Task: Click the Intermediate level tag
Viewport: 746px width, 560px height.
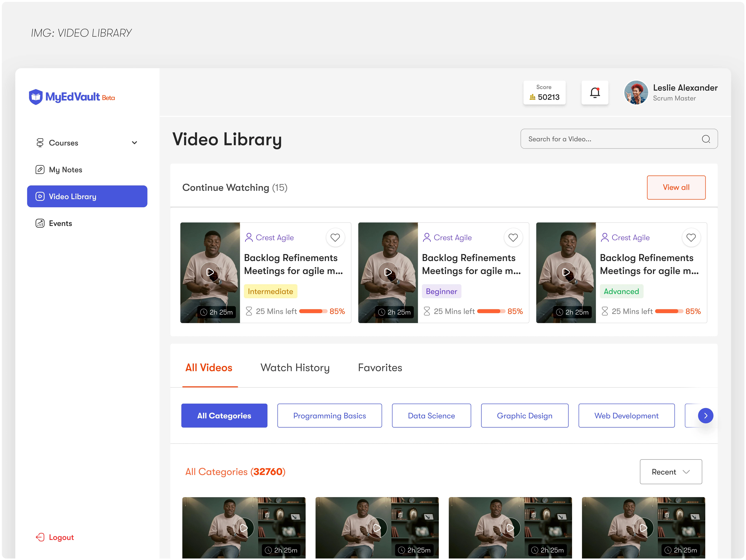Action: point(270,291)
